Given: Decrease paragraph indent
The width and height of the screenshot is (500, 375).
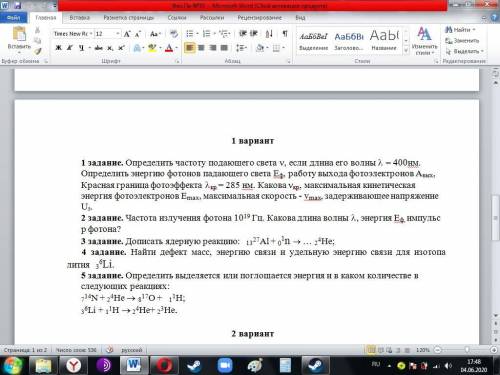Looking at the screenshot, I should click(x=243, y=34).
